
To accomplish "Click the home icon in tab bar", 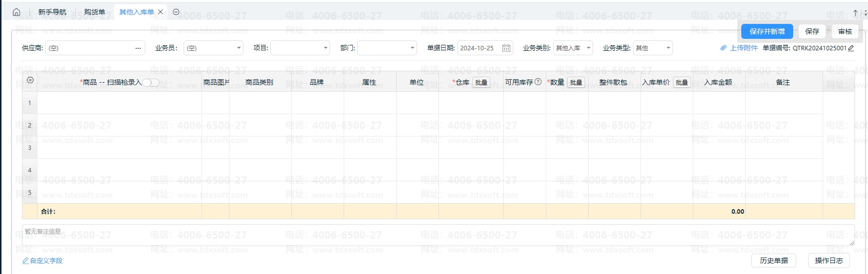I will (16, 12).
